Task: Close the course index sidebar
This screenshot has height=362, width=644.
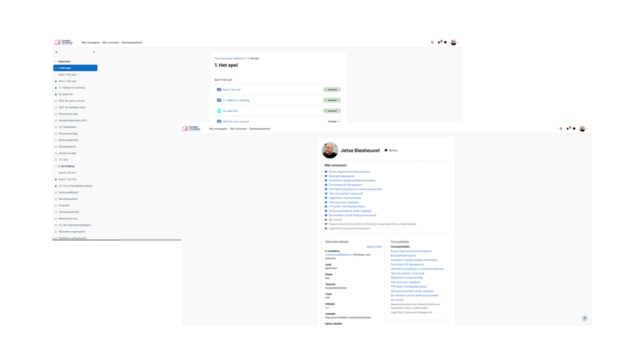Action: point(57,52)
